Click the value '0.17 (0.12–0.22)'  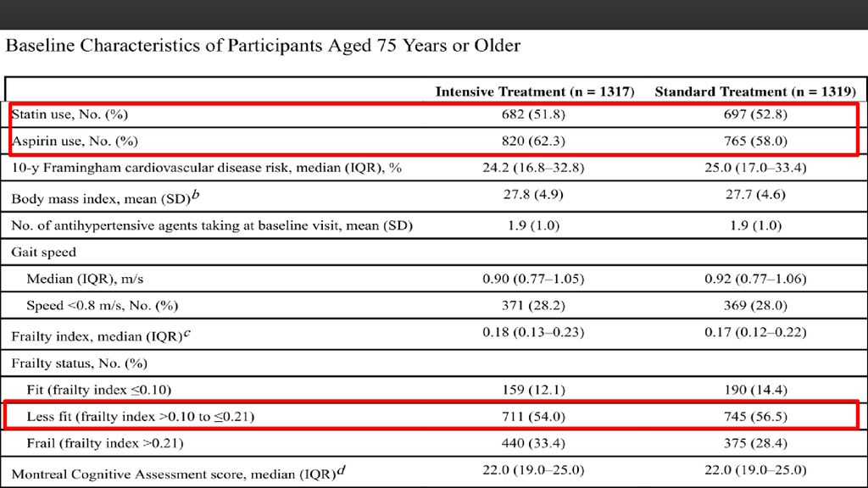tap(755, 332)
